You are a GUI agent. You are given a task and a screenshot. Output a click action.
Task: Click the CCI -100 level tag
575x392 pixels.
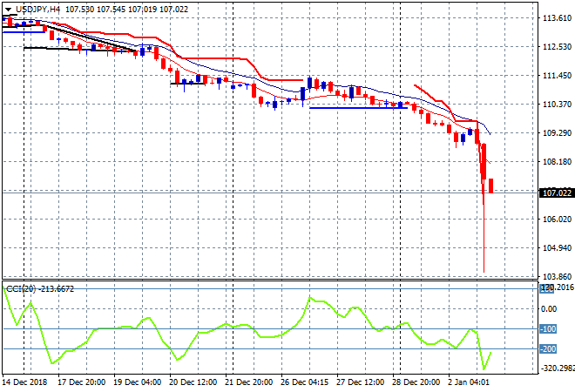(548, 329)
